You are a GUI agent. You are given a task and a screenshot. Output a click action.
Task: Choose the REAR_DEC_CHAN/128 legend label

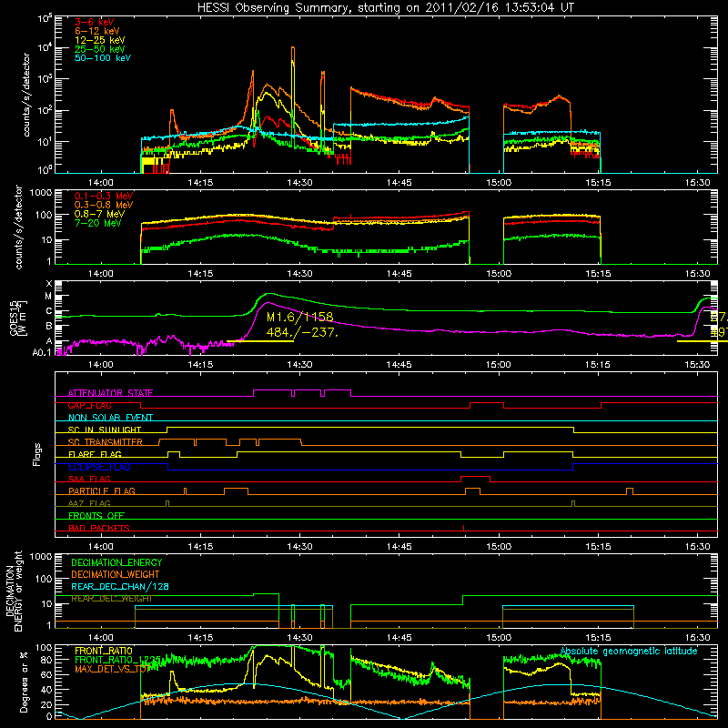[x=120, y=587]
